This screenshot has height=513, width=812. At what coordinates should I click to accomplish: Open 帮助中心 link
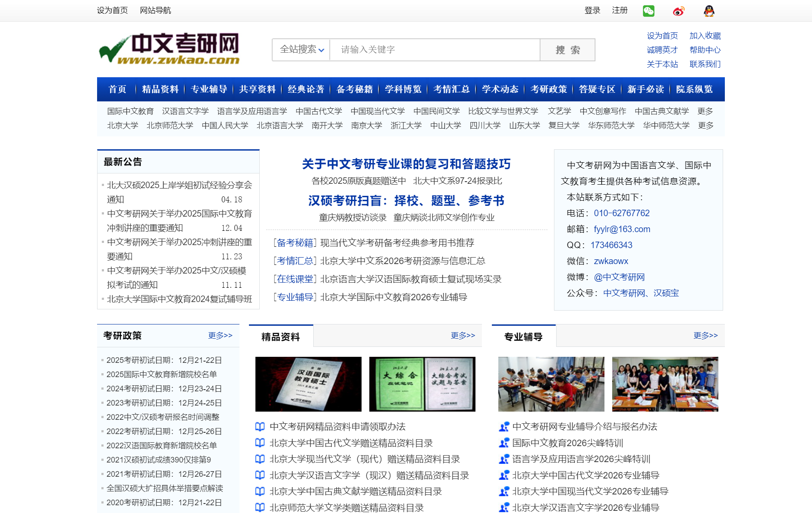[x=705, y=50]
